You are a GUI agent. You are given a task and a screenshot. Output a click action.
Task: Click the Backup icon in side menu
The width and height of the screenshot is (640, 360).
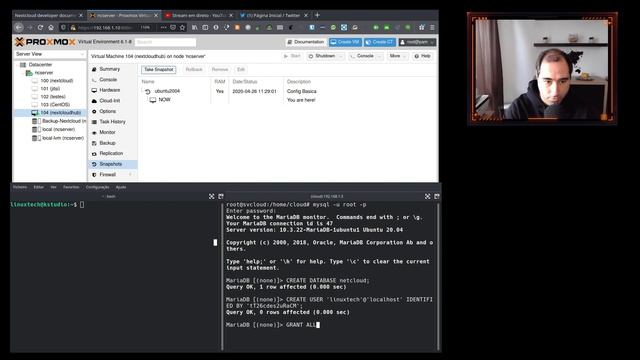(94, 143)
